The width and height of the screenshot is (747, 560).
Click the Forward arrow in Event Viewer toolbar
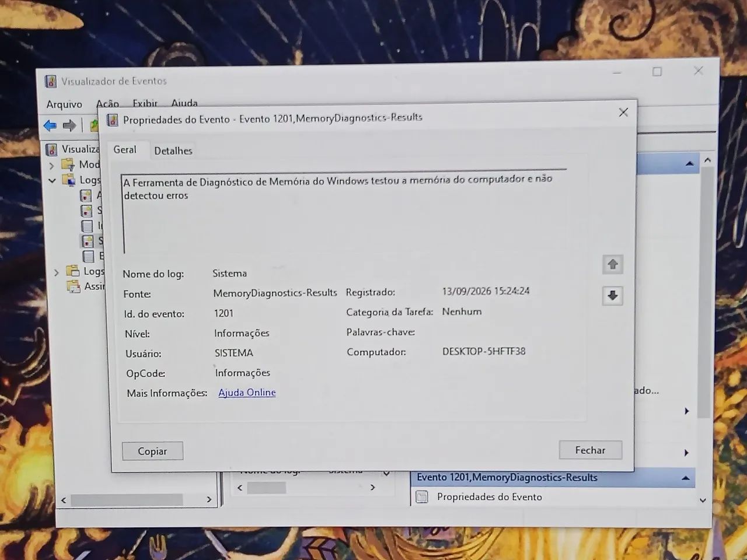tap(69, 125)
